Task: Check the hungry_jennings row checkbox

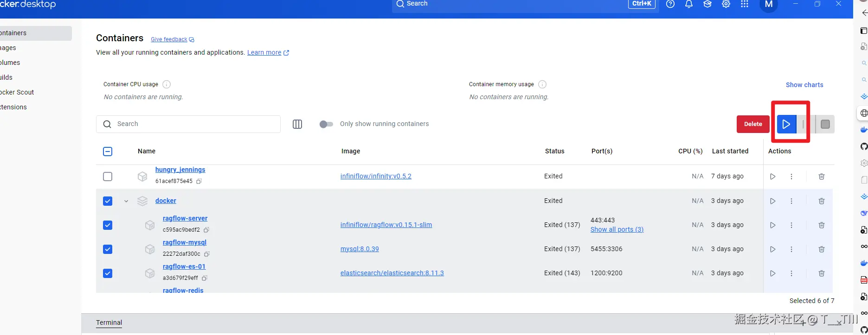Action: 108,177
